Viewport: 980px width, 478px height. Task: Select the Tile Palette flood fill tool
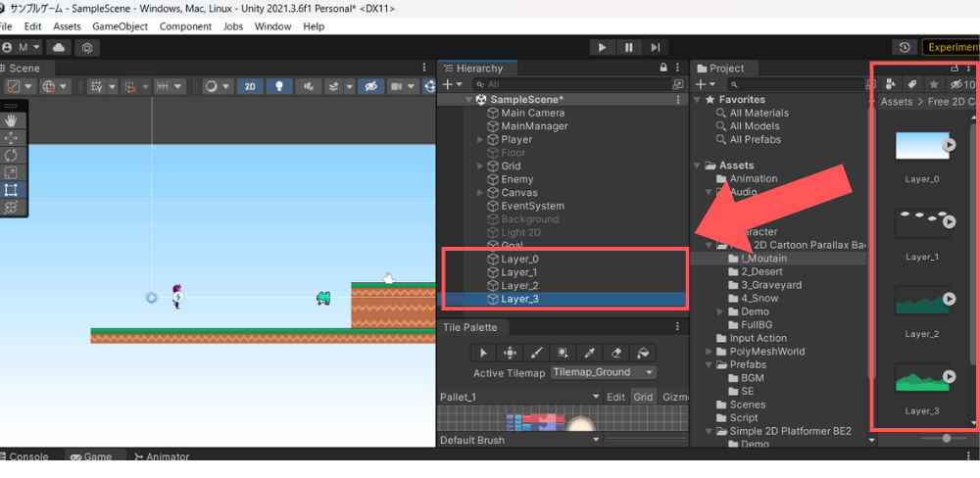click(x=643, y=353)
